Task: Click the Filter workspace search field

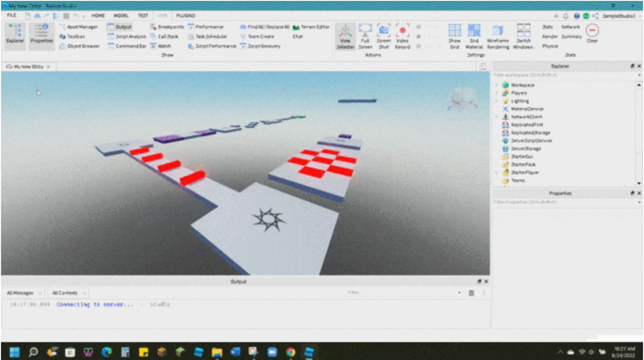Action: click(566, 75)
